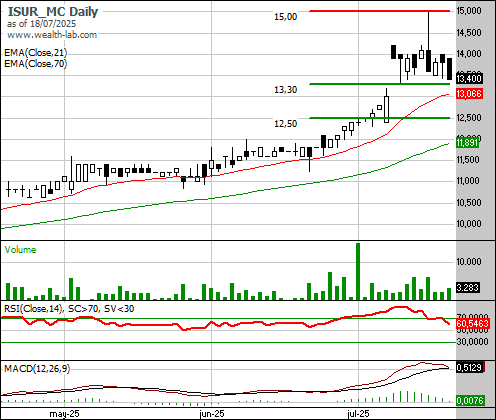Click the MACD value tag 0,5129

tap(469, 368)
